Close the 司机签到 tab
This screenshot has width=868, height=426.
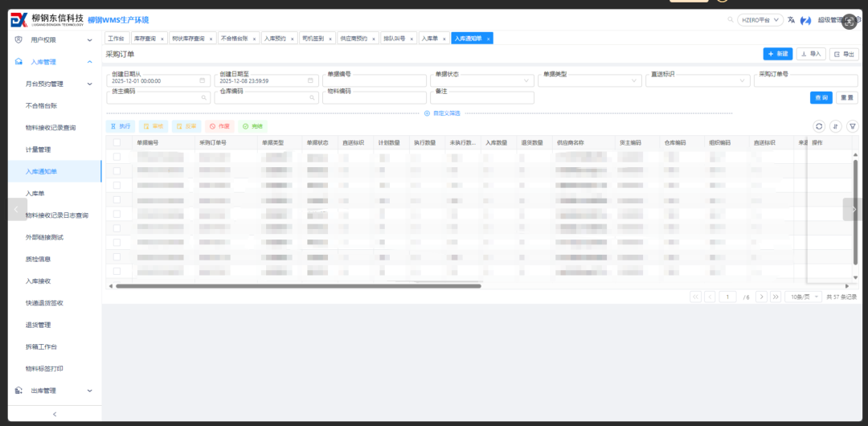330,39
